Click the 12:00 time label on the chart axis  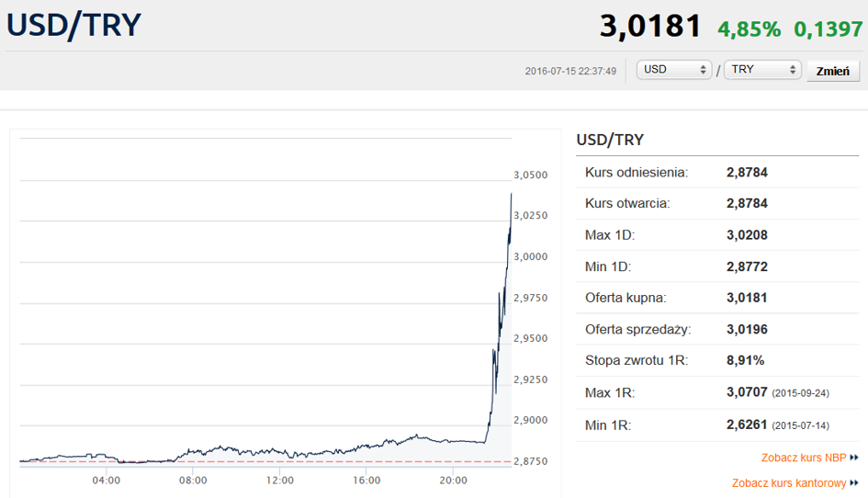point(279,481)
